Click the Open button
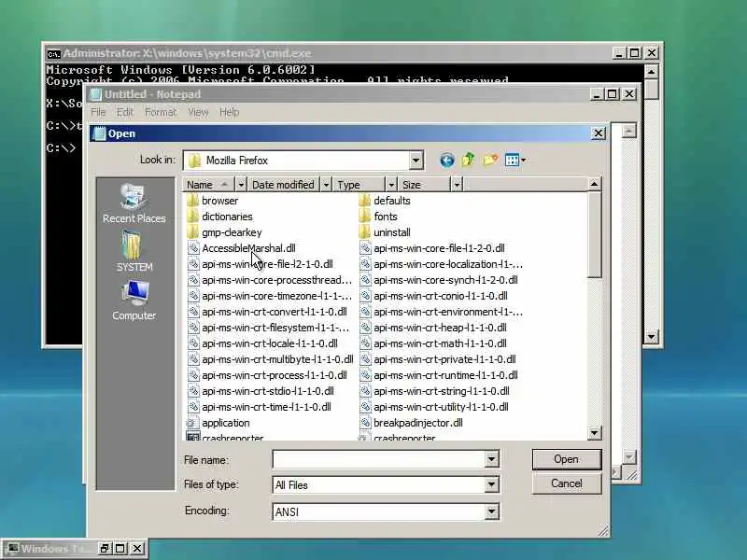747x560 pixels. 567,459
